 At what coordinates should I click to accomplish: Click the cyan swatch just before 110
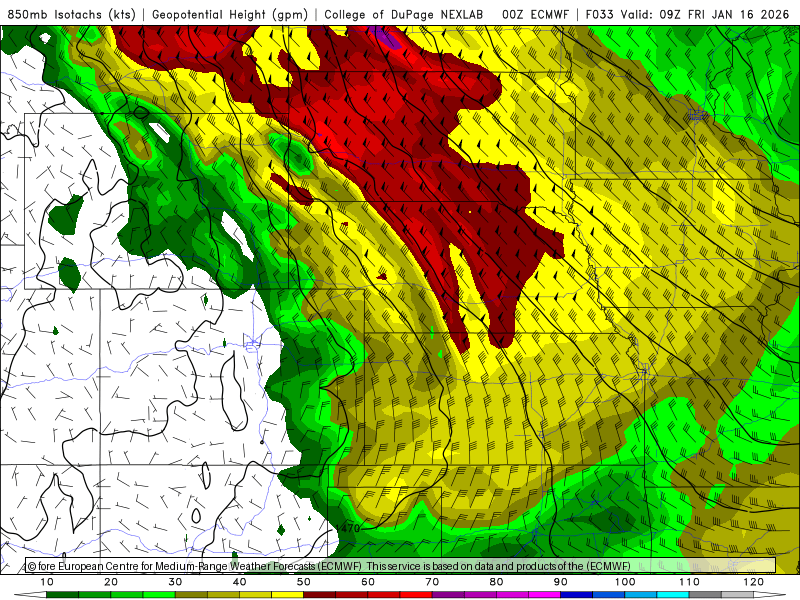coord(673,595)
